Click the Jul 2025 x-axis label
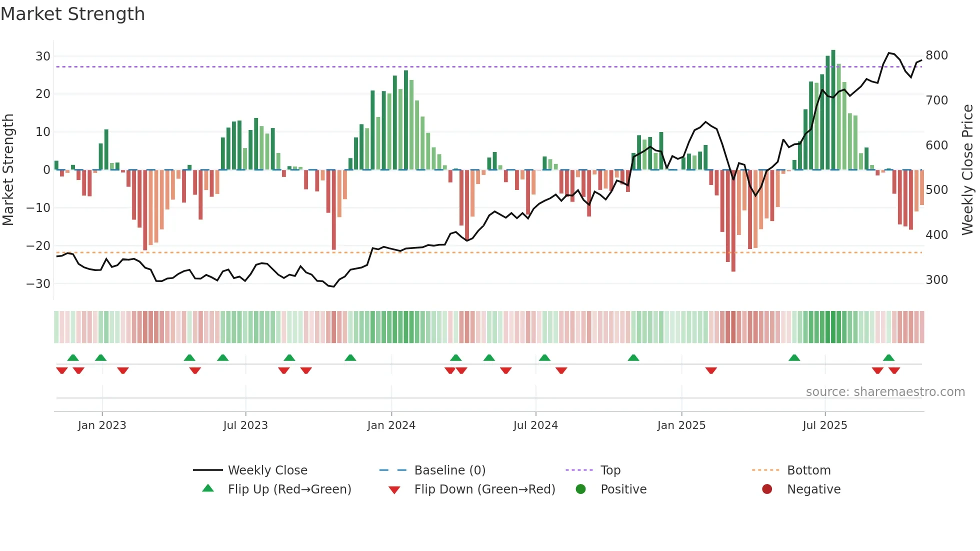Viewport: 980px width, 551px height. 825,425
